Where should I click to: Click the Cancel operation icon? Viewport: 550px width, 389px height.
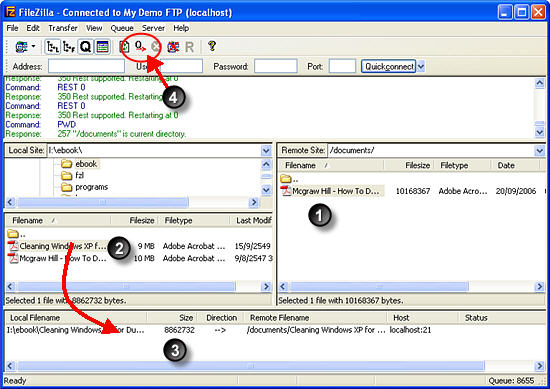click(x=155, y=47)
